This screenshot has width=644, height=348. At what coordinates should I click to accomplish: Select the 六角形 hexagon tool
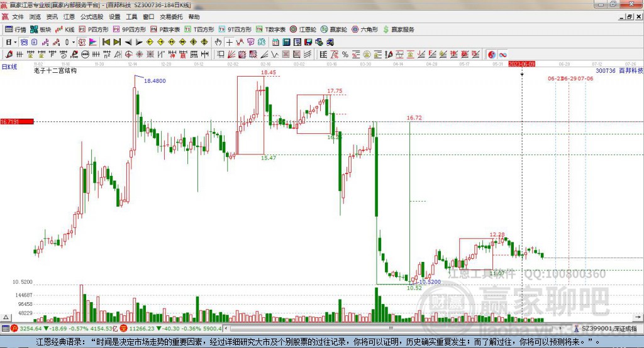point(365,30)
